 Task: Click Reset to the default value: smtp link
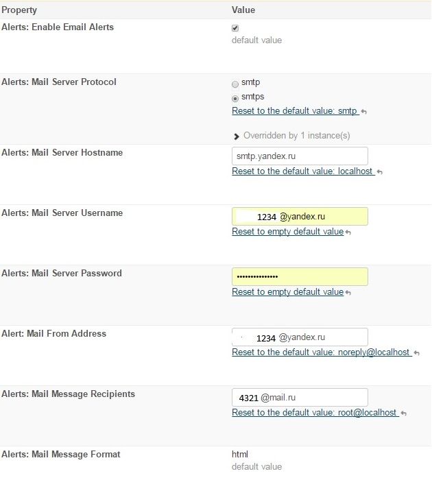[295, 111]
